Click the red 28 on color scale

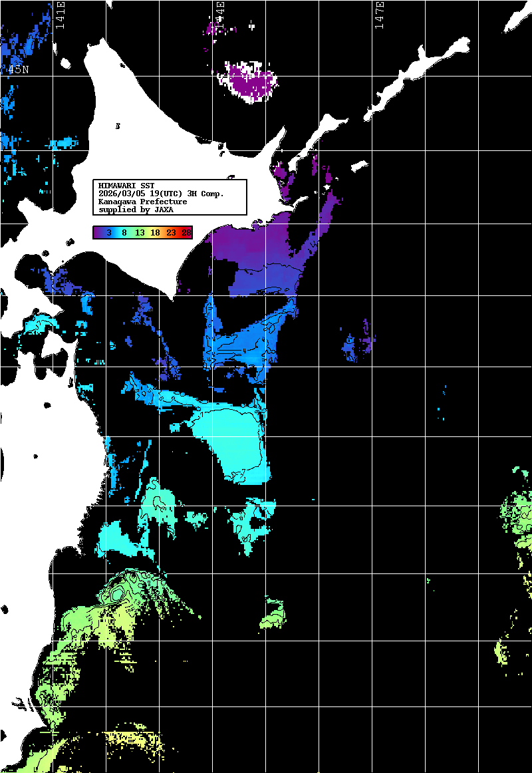[x=186, y=232]
